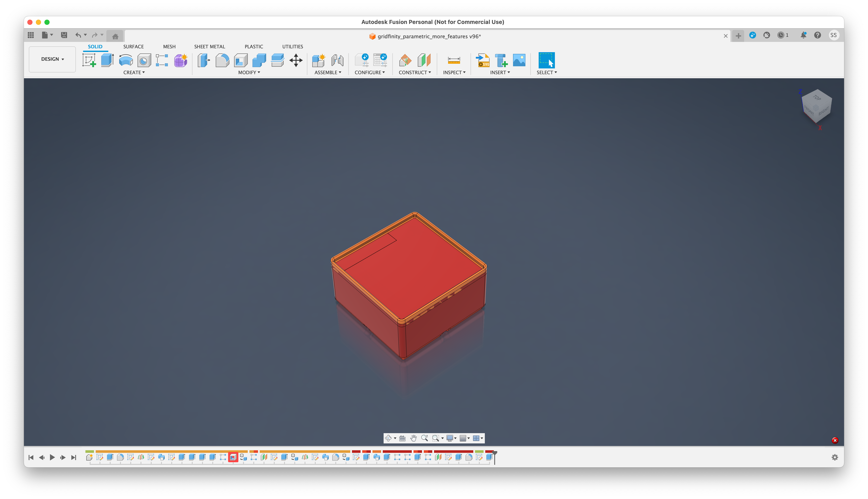This screenshot has width=868, height=499.
Task: Switch to the UTILITIES tab
Action: [x=292, y=47]
